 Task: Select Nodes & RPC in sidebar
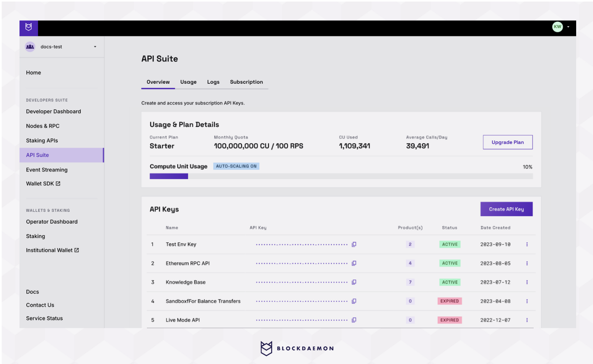pos(43,126)
